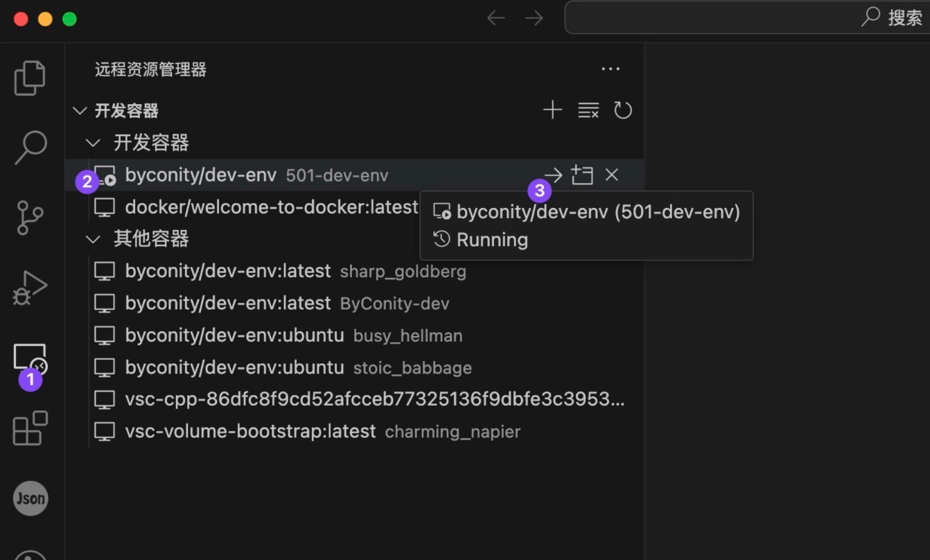Select vsc-volume-bootstrap:latest charming_napier container

[354, 431]
